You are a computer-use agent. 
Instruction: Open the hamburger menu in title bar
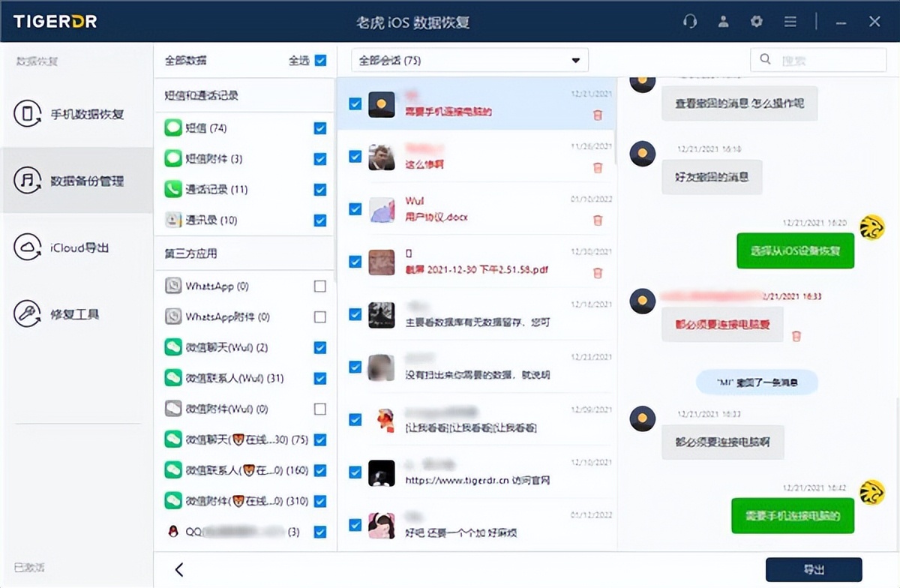790,22
